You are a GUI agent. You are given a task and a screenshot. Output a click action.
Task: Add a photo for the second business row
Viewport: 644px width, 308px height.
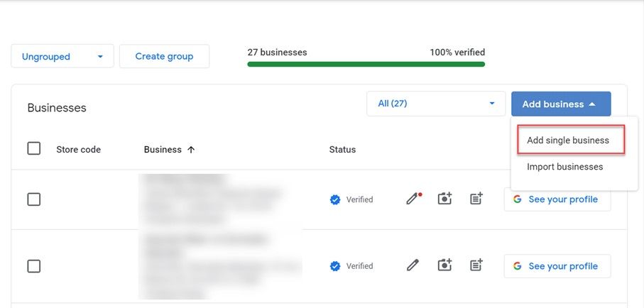tap(444, 265)
